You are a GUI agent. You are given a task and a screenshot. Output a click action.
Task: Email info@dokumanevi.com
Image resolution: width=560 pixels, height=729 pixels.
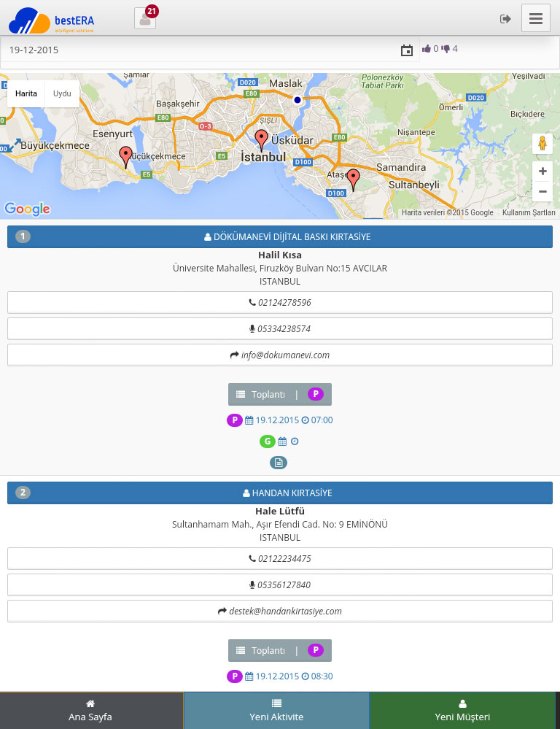(x=280, y=355)
